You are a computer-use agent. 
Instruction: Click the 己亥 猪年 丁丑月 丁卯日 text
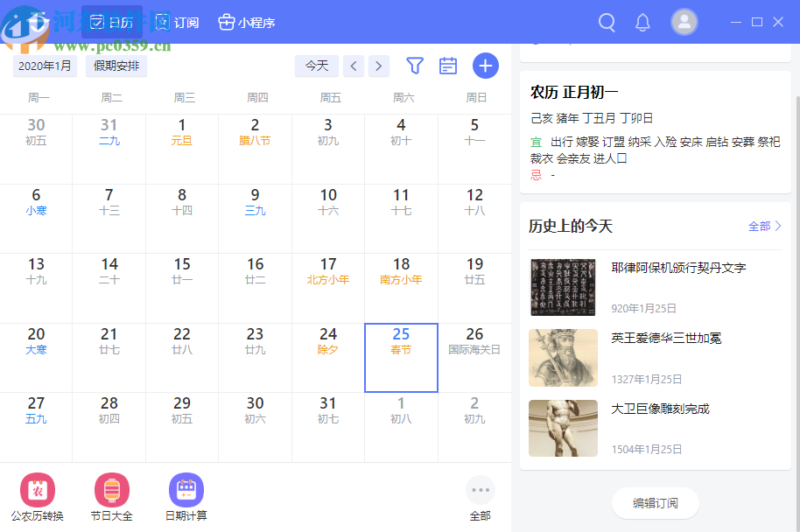pyautogui.click(x=592, y=118)
